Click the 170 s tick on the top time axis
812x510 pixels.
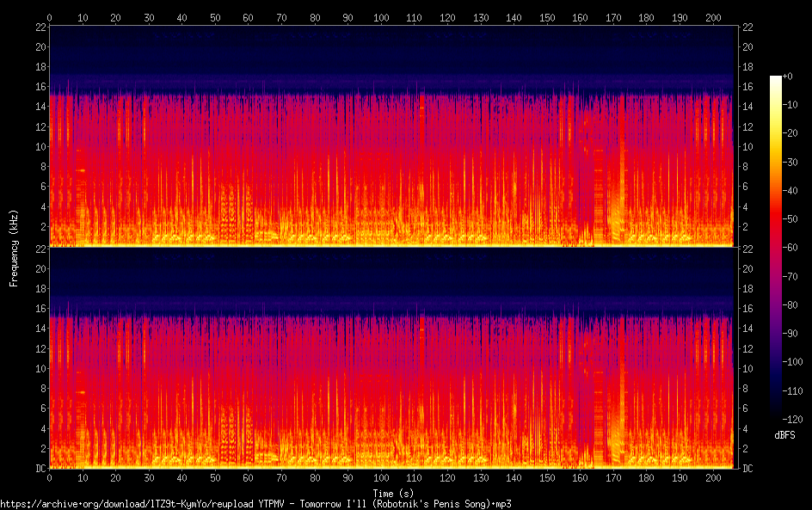pyautogui.click(x=612, y=17)
